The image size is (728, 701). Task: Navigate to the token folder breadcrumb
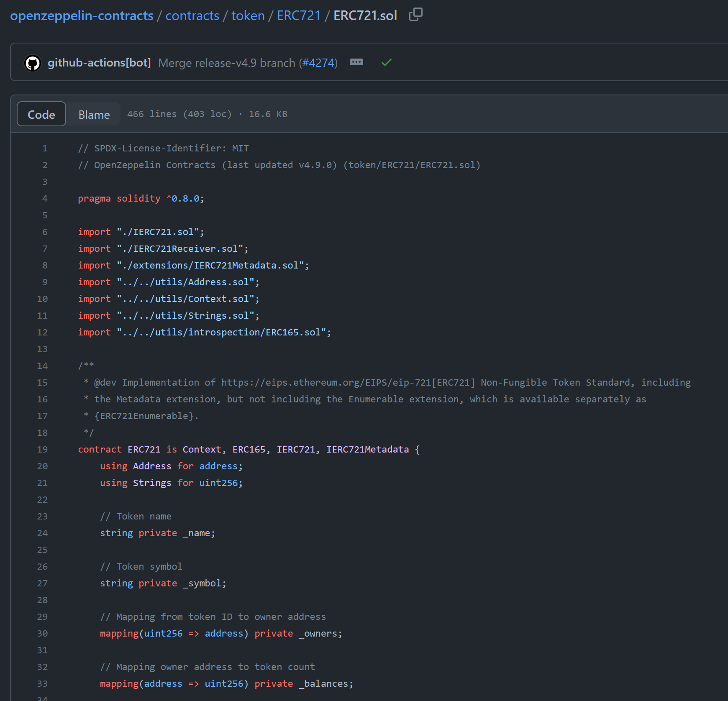click(248, 15)
